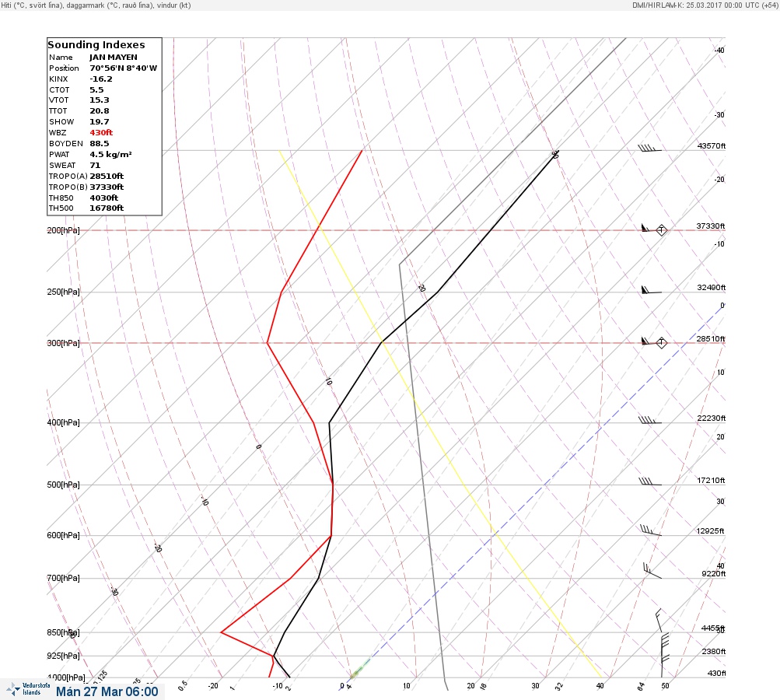Click wind barb at 17210ft level
Screen dimensions: 780x700
click(x=649, y=481)
